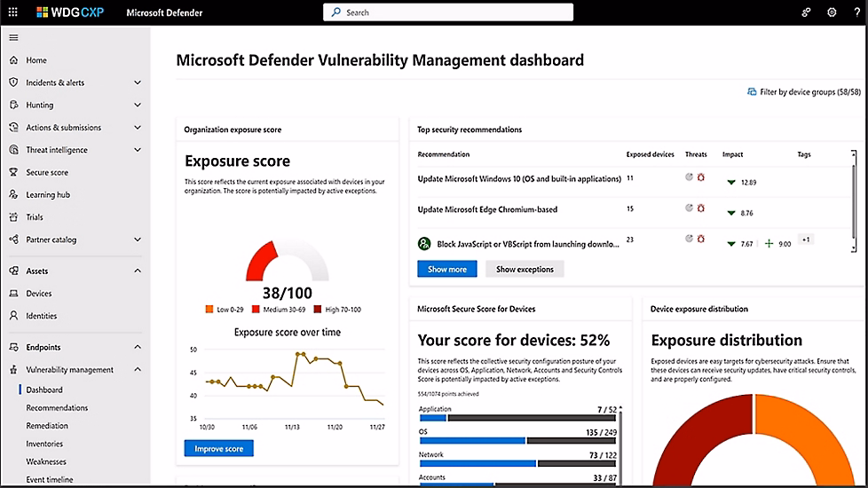Click the Application score progress bar

tap(517, 418)
